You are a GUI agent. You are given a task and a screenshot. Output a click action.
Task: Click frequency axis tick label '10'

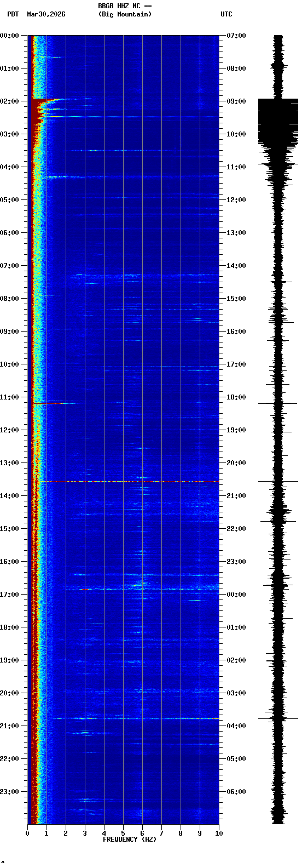pos(219,833)
